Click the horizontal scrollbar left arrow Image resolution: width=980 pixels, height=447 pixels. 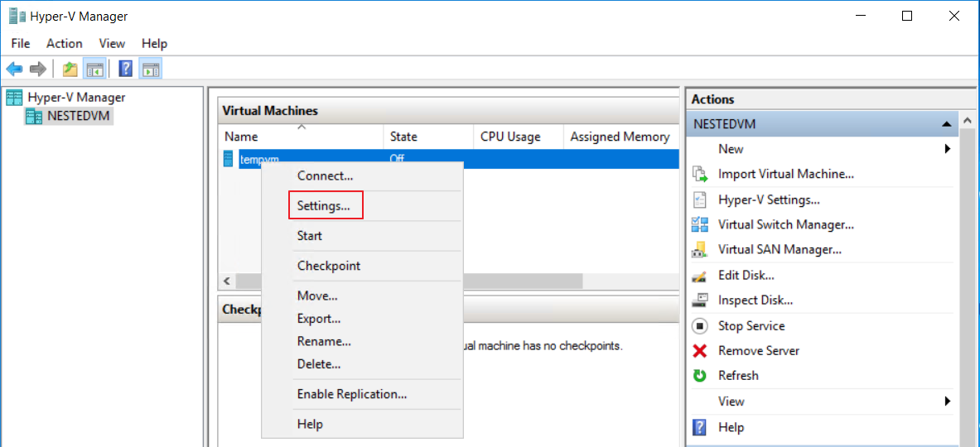pos(227,281)
